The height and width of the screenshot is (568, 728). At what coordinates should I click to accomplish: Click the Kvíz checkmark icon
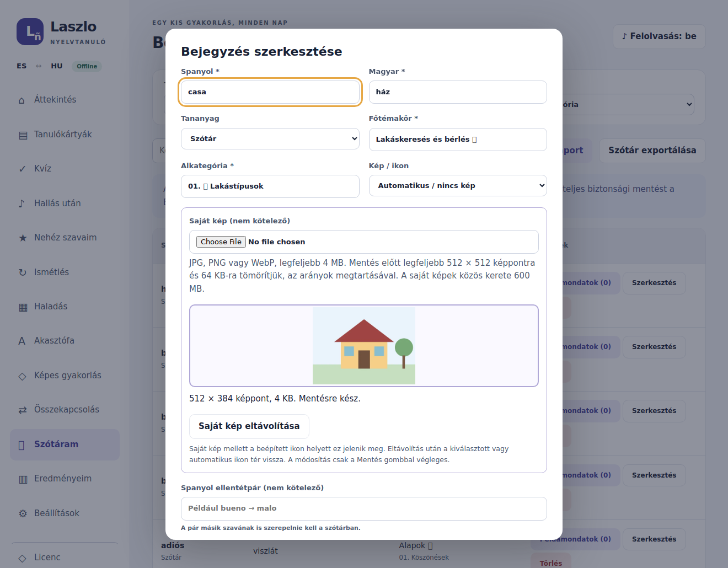click(x=22, y=169)
